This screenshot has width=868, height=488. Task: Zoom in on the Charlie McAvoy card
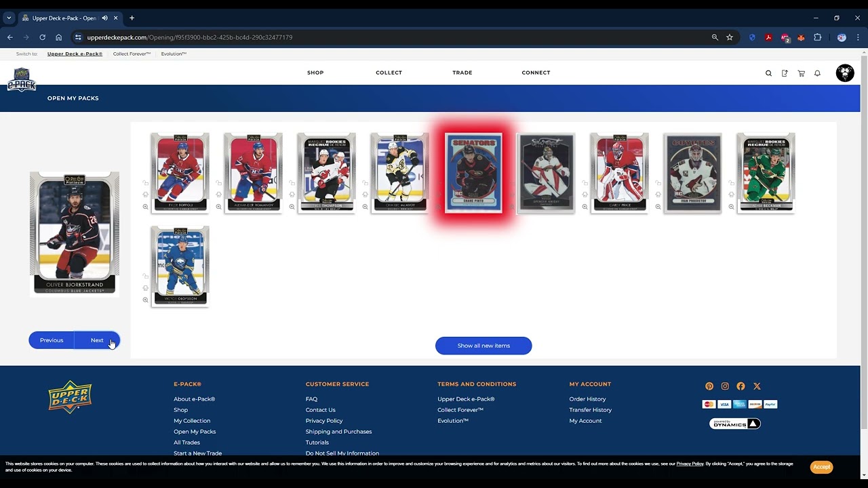coord(365,207)
